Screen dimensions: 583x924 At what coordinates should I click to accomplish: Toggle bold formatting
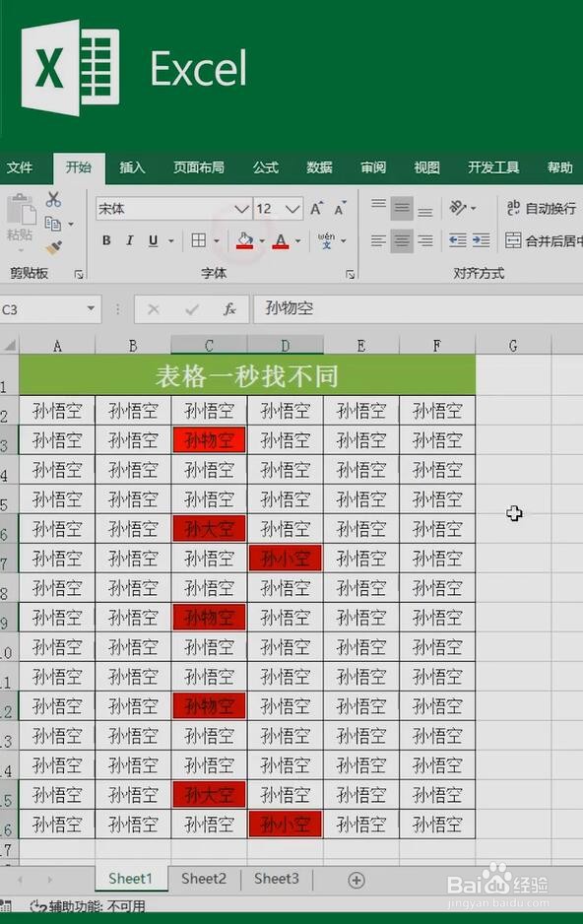[106, 240]
